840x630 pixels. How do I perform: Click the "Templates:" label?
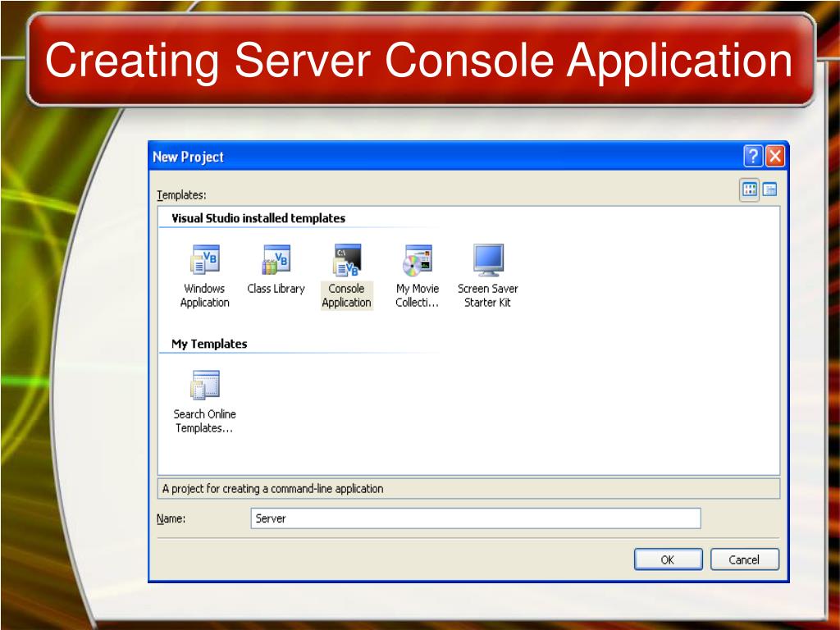(x=181, y=195)
